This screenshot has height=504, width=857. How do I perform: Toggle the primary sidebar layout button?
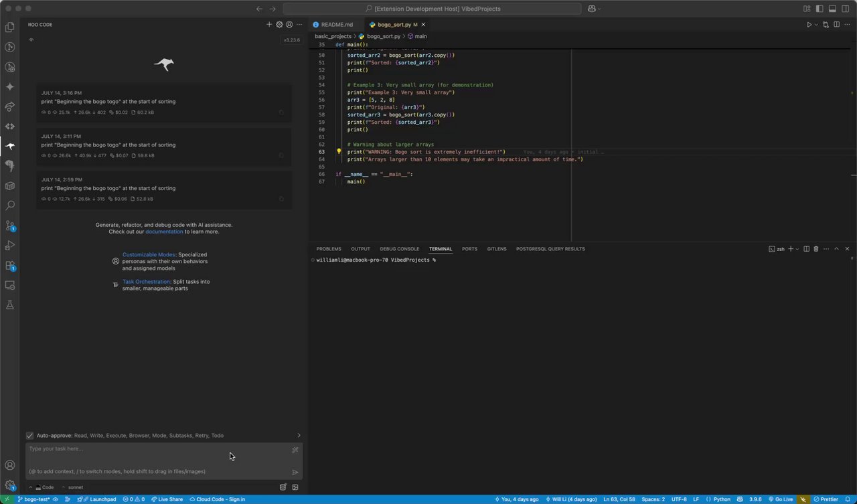pos(820,9)
